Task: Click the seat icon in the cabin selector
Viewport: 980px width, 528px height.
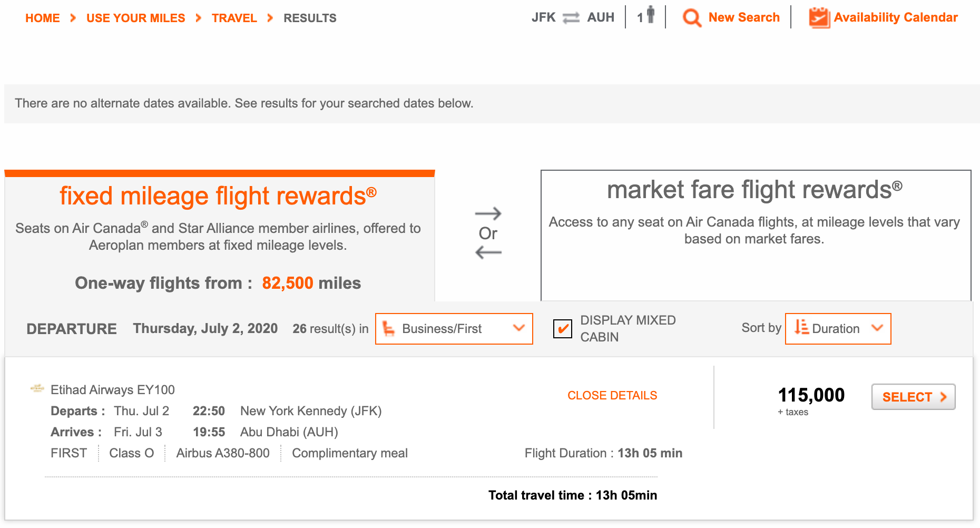Action: point(389,329)
